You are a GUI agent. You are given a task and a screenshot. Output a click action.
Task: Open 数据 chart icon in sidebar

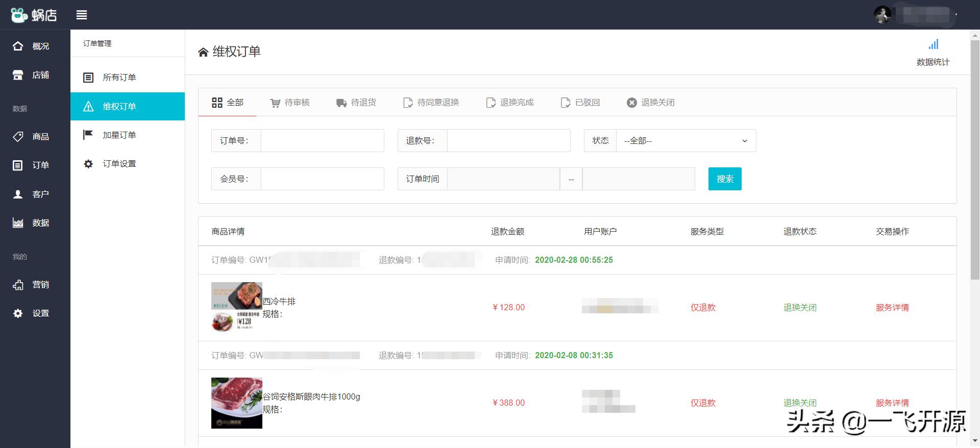coord(18,223)
